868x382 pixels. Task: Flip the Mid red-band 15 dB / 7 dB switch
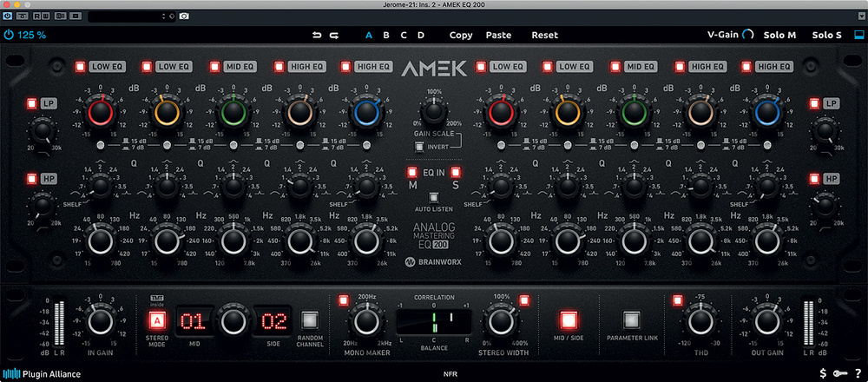(x=100, y=145)
